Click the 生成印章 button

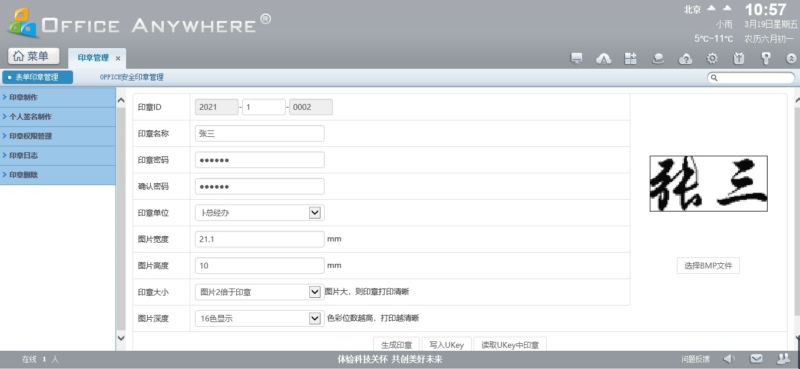click(x=397, y=345)
